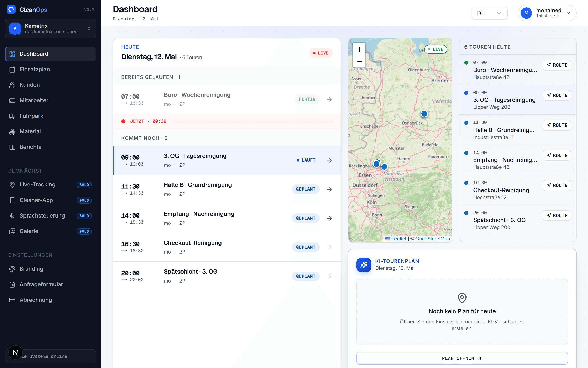Click the LÄUFT status badge
Image resolution: width=588 pixels, height=368 pixels.
point(306,160)
